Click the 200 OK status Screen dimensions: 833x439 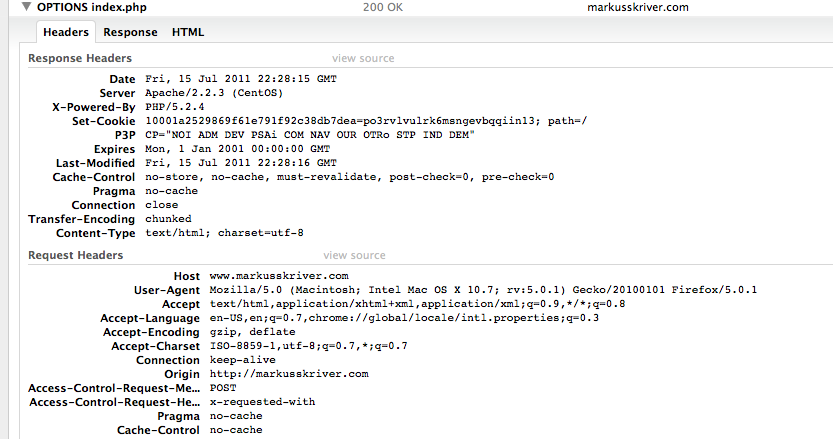coord(383,7)
